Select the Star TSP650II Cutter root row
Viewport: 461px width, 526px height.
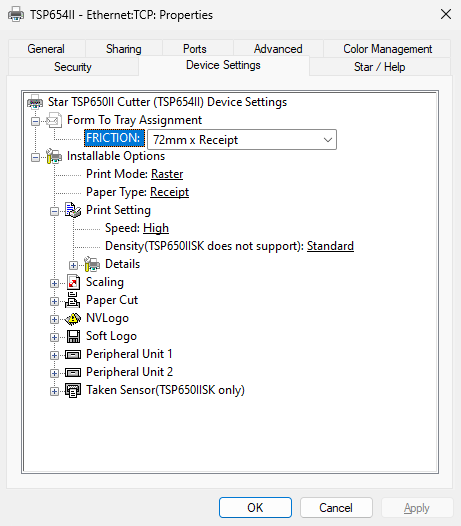pyautogui.click(x=167, y=102)
